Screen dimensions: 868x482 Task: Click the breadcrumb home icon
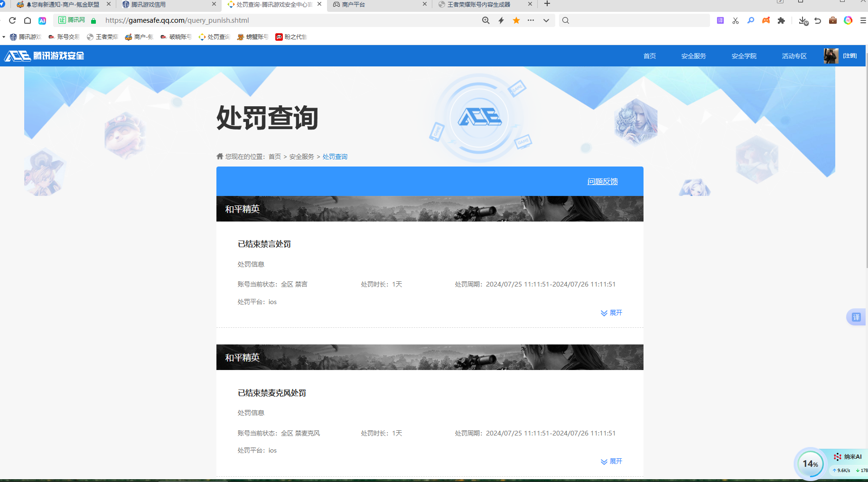220,156
